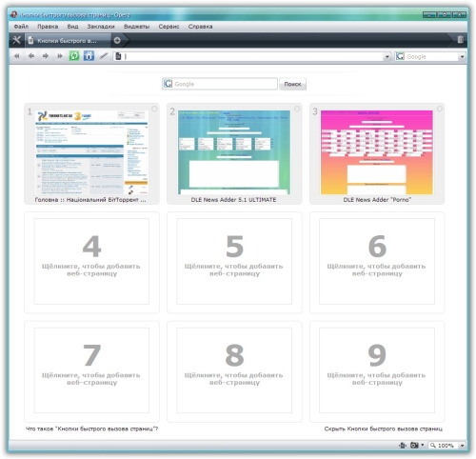
Task: Remove the DLE News Adder 5.1 entry
Action: [x=297, y=109]
